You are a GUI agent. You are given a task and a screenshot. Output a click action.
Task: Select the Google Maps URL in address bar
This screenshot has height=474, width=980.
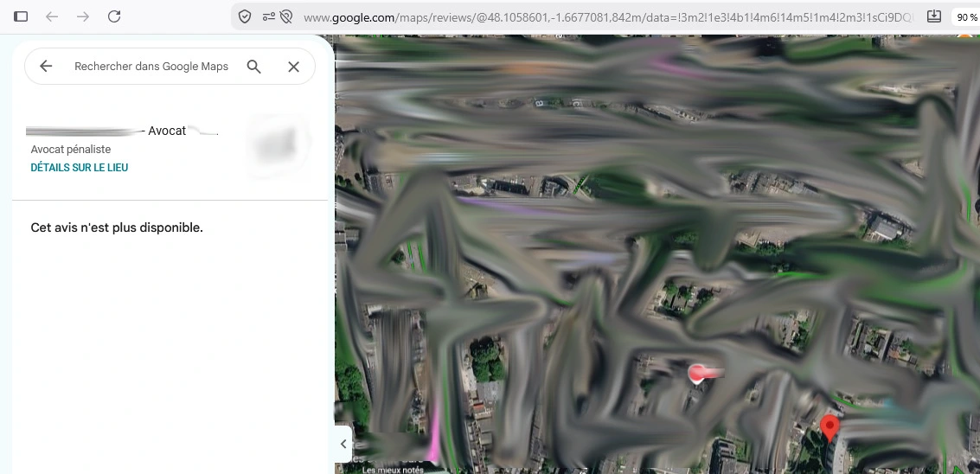[608, 17]
